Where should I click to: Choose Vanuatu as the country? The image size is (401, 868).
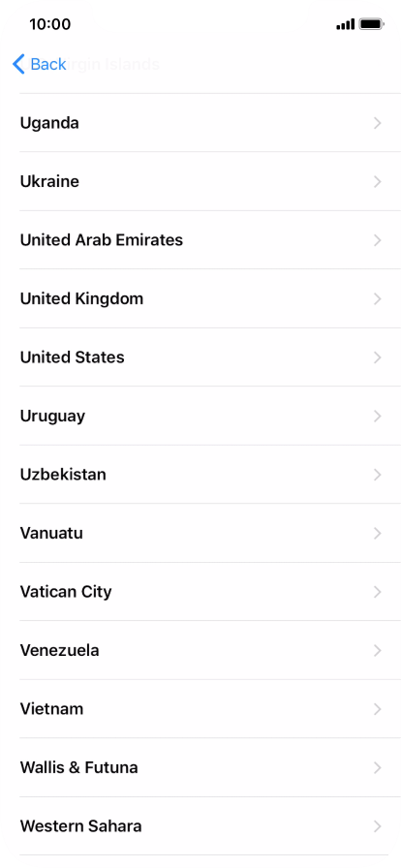[200, 533]
